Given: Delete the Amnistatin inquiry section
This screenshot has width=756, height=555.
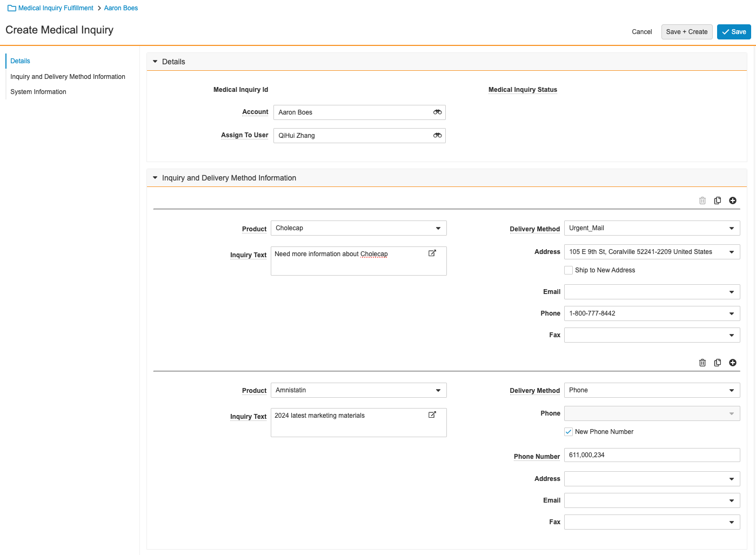Looking at the screenshot, I should coord(702,363).
